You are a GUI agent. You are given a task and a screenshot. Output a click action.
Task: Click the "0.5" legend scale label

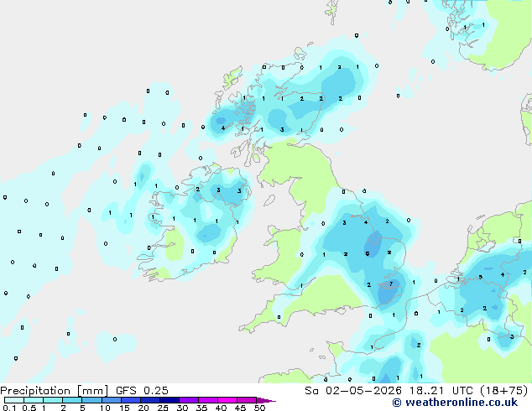(29, 408)
